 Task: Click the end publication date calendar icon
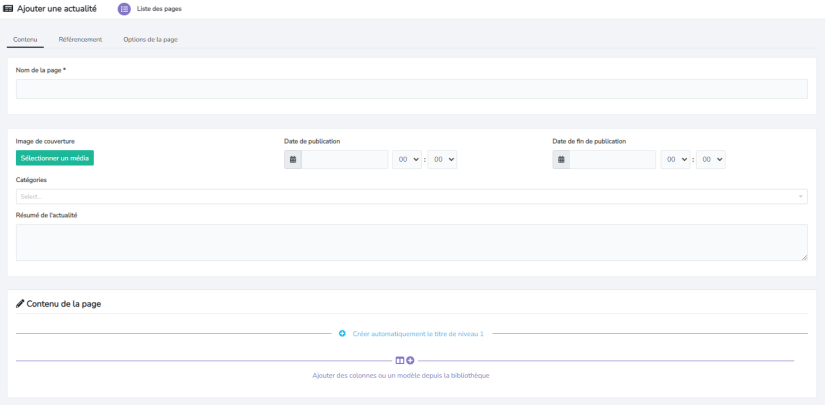tap(561, 159)
